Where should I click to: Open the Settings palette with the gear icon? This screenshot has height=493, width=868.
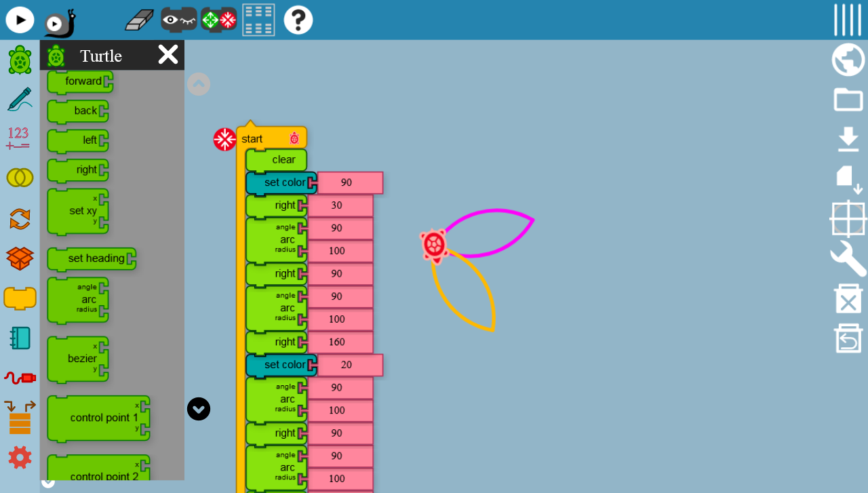click(20, 457)
